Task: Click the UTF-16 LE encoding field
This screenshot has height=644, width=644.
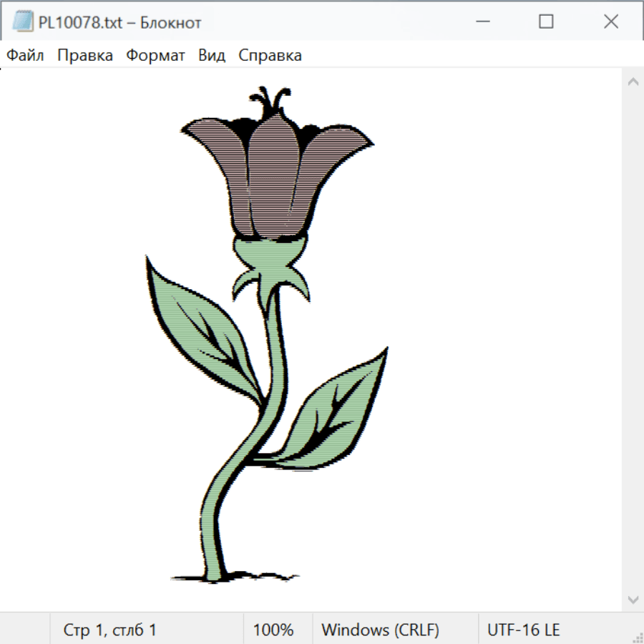Action: click(523, 630)
